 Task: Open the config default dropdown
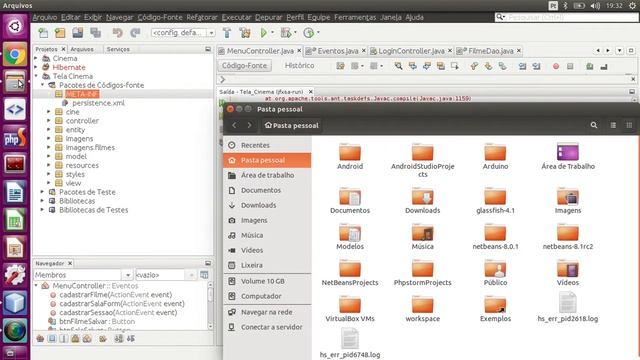click(x=183, y=33)
